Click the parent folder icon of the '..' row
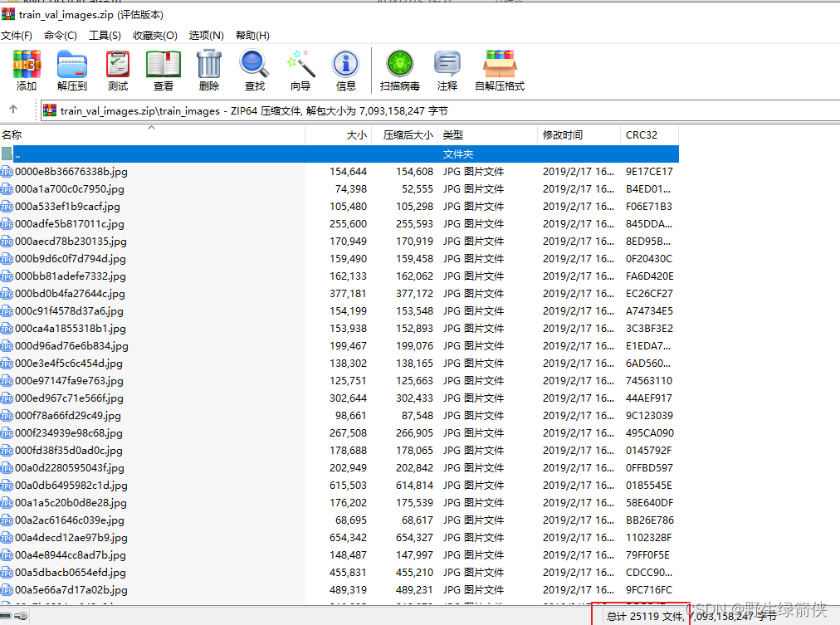Viewport: 840px width, 625px height. 7,154
